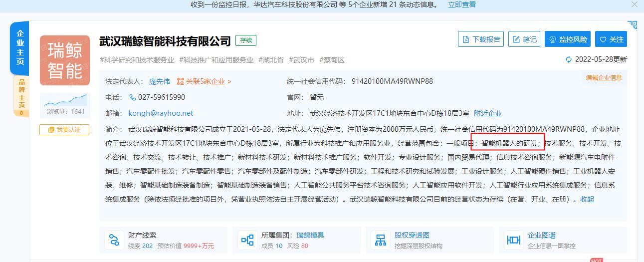Screen dimensions: 644x262
Task: Open the #科技推广和应用服务业 tag
Action: click(x=216, y=60)
